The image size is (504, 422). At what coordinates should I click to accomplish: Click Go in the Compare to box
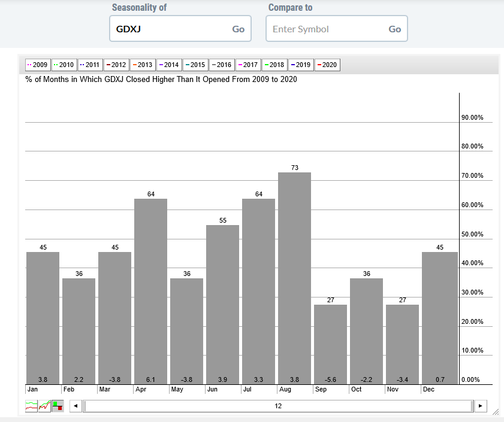(394, 29)
